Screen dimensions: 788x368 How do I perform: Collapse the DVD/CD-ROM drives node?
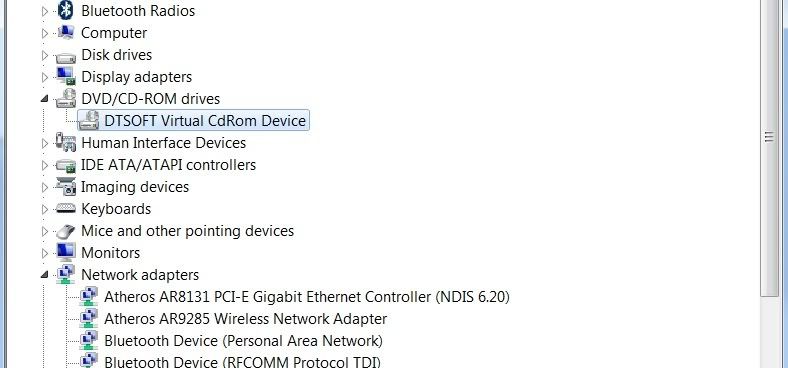point(45,99)
